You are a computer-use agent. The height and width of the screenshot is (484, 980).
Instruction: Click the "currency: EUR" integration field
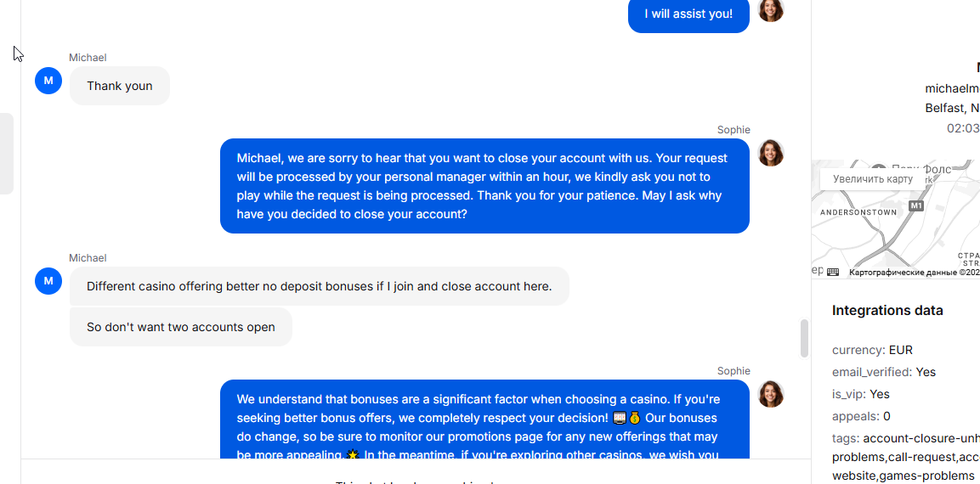(872, 350)
